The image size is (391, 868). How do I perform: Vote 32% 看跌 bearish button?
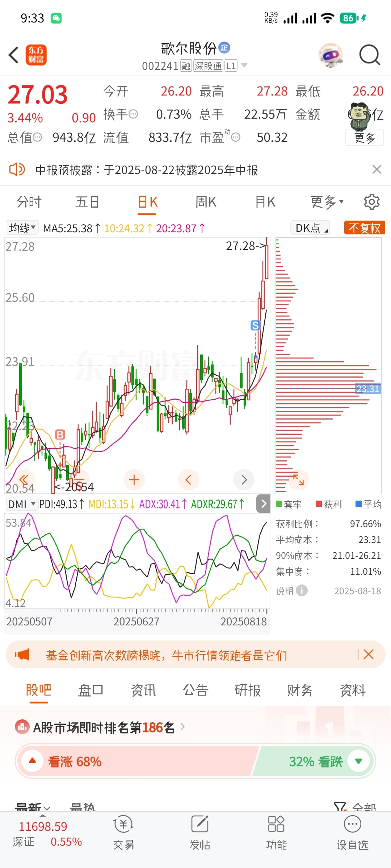[x=314, y=761]
